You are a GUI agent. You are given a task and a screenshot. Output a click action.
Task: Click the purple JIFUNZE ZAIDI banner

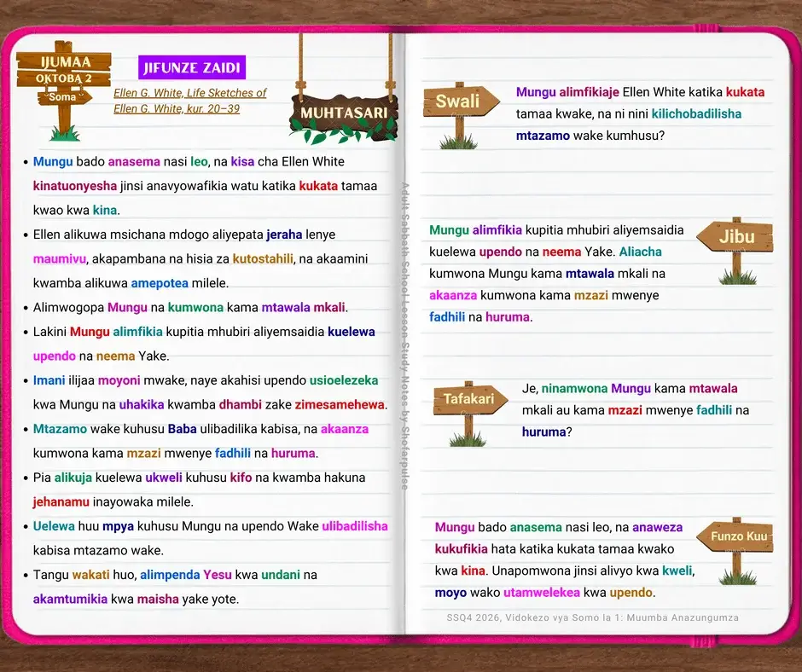(x=192, y=67)
